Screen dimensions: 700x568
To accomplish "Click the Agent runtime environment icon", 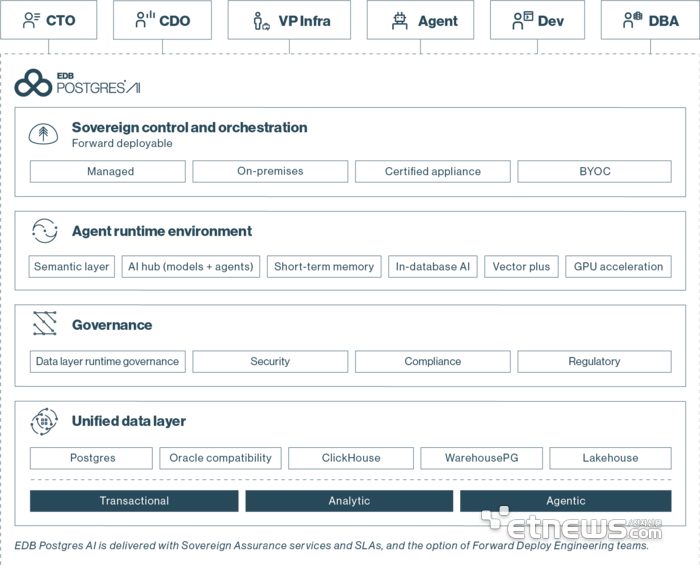I will pyautogui.click(x=45, y=231).
